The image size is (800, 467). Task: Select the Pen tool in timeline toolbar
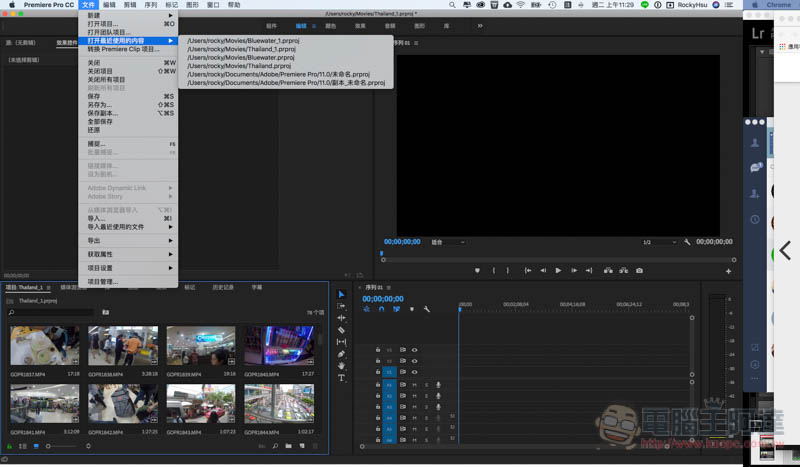click(341, 354)
